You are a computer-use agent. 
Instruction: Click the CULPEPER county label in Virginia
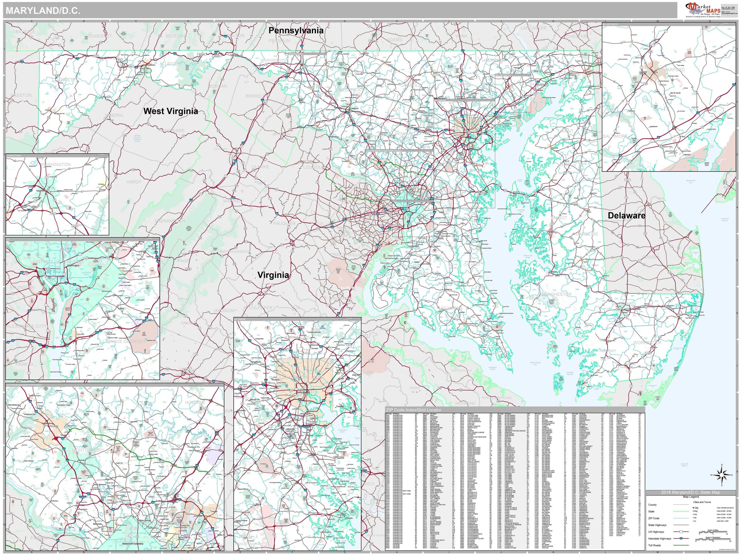(x=261, y=308)
